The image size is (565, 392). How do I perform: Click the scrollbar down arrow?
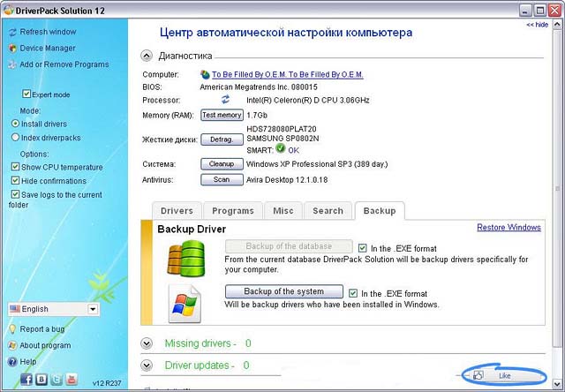tap(558, 384)
